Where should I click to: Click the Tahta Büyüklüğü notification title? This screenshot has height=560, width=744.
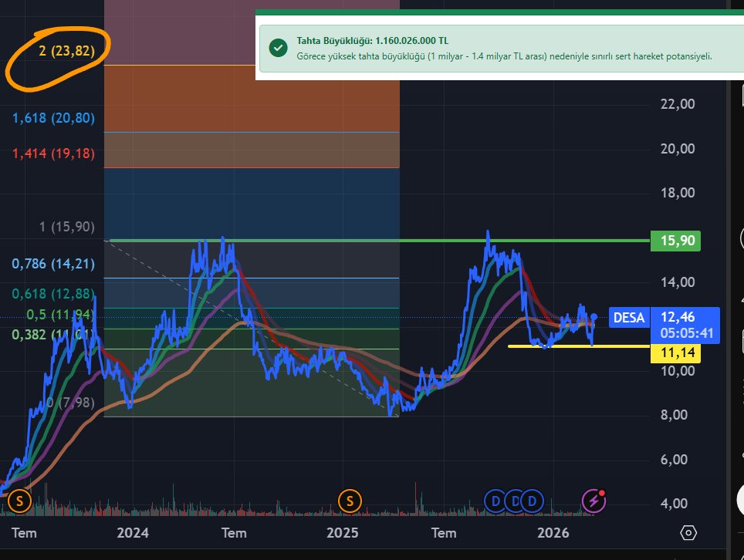[x=373, y=41]
